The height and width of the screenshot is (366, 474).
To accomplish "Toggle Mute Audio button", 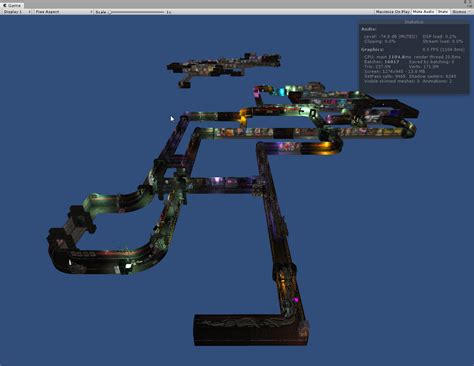I will tap(423, 12).
